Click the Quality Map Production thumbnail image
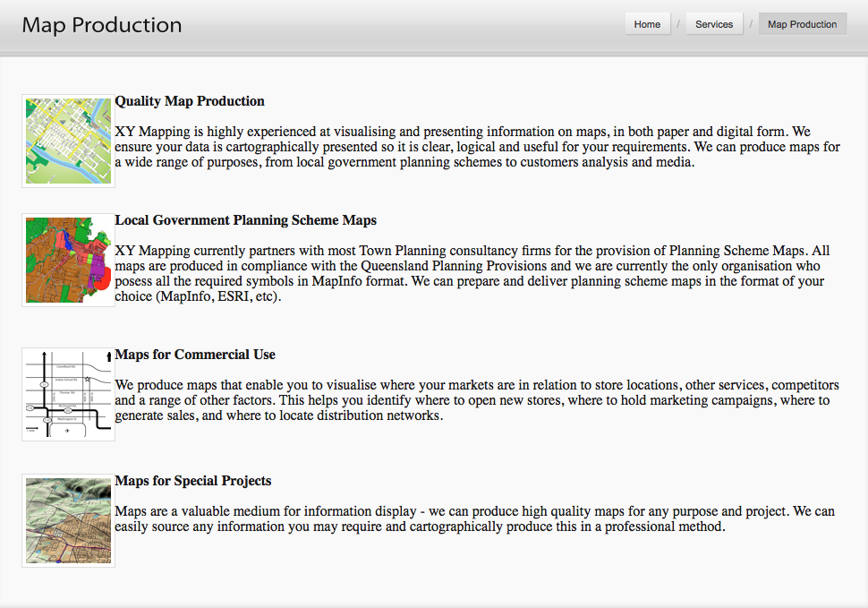 tap(68, 141)
